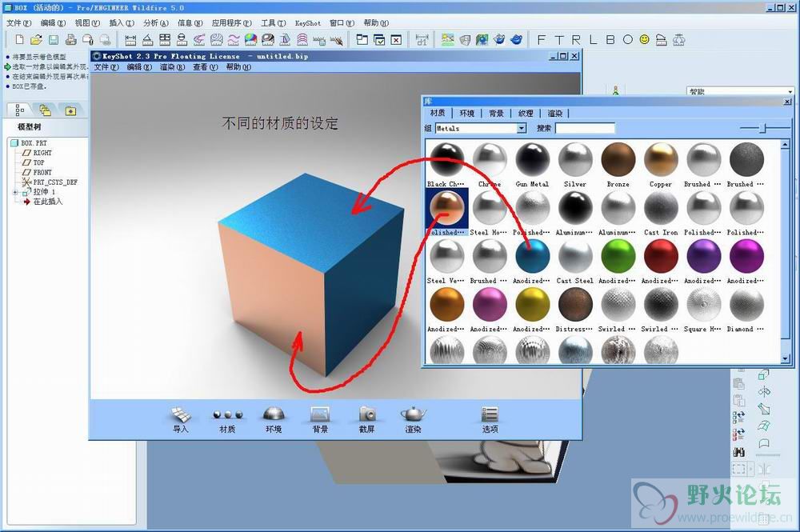Open the 视图 menu in Pro/ENGINEER

tap(87, 23)
